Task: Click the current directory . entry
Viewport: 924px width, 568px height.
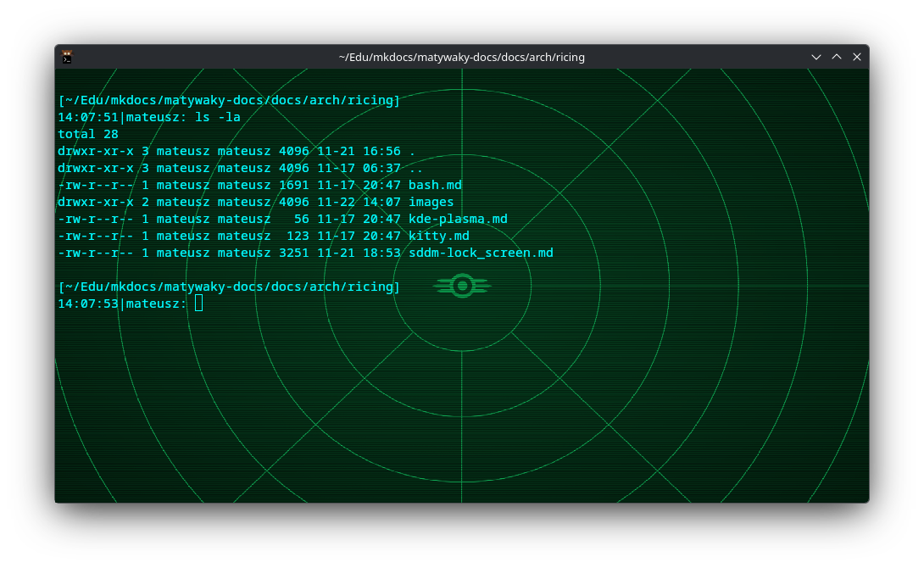Action: pos(412,151)
